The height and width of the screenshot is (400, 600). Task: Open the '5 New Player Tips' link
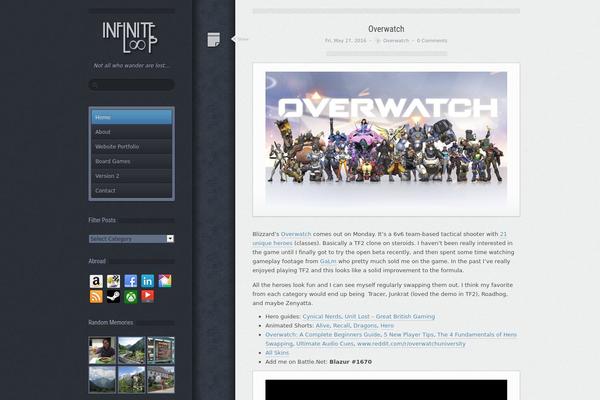pyautogui.click(x=409, y=335)
